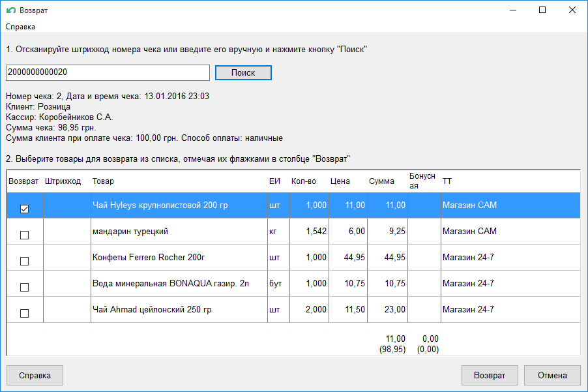Check return box for мандарин турецкий
588x392 pixels.
pos(25,235)
